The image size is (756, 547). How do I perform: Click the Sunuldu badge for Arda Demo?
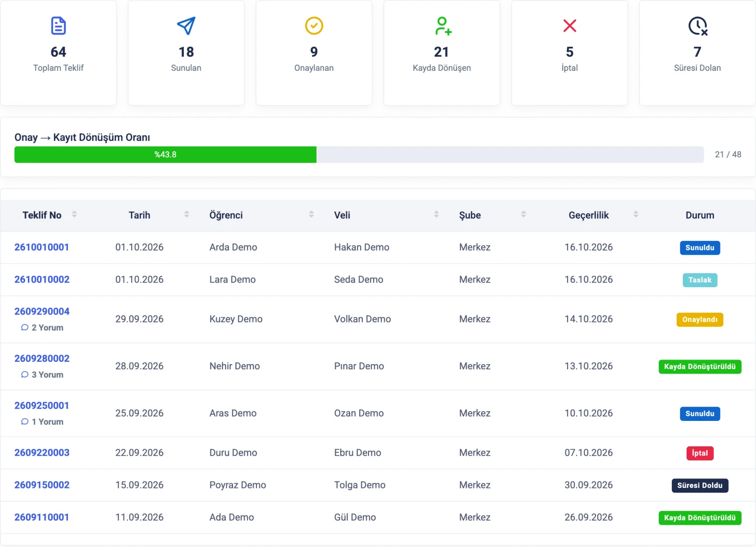point(700,248)
